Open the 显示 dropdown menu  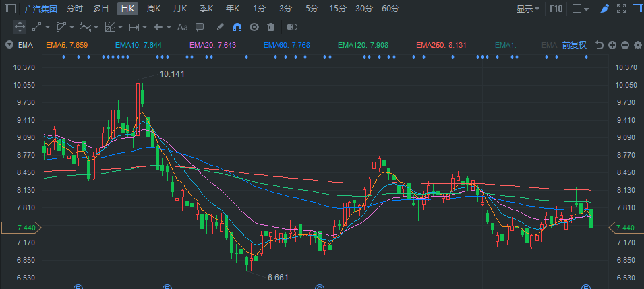(x=528, y=9)
